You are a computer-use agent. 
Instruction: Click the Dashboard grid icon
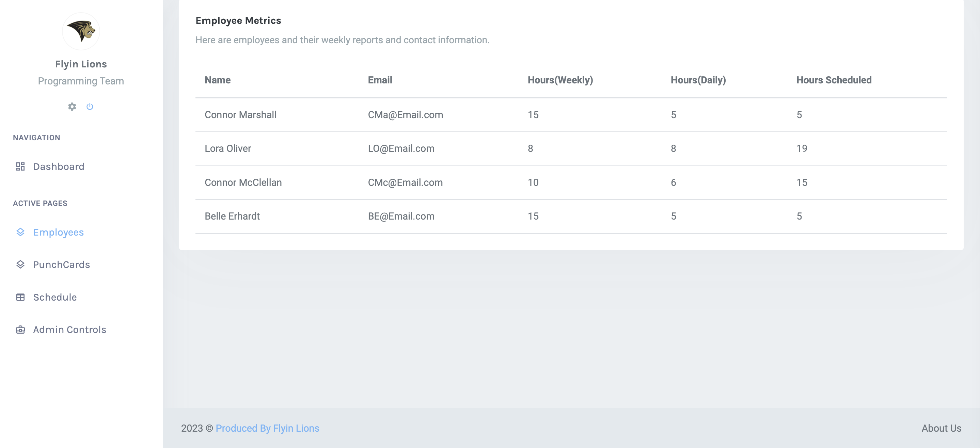(20, 166)
